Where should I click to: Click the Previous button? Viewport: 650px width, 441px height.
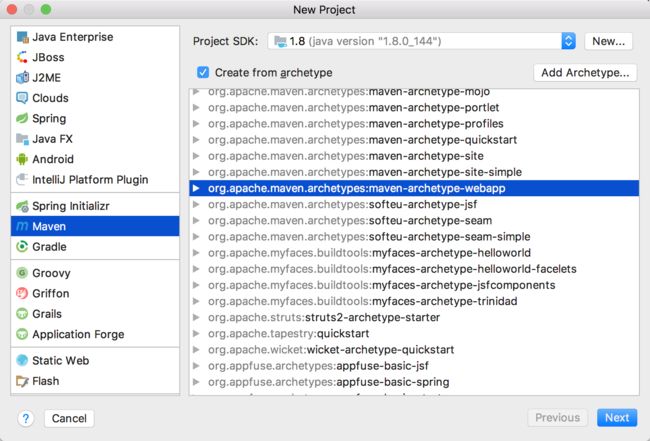pyautogui.click(x=557, y=417)
